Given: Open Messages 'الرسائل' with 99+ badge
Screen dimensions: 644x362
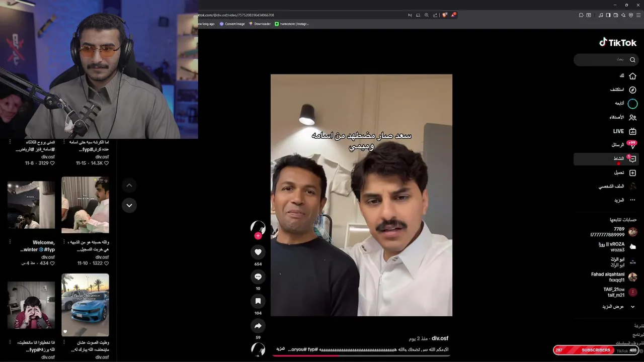Looking at the screenshot, I should (x=624, y=145).
